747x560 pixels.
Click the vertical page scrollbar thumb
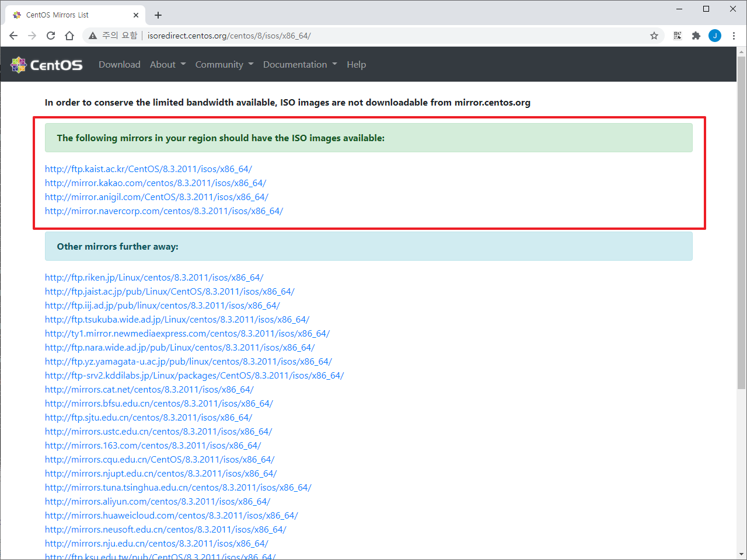click(x=741, y=223)
